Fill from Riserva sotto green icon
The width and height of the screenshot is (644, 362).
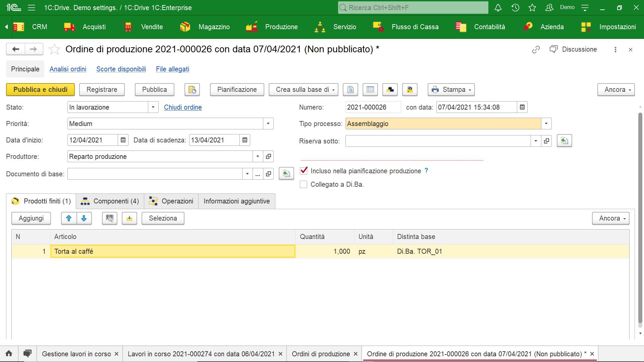tap(565, 141)
